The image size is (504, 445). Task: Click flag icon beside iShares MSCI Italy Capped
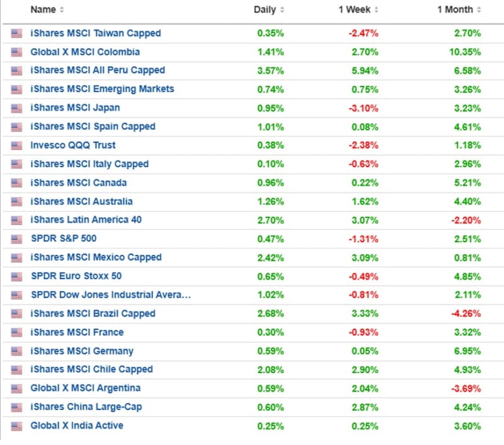(16, 165)
